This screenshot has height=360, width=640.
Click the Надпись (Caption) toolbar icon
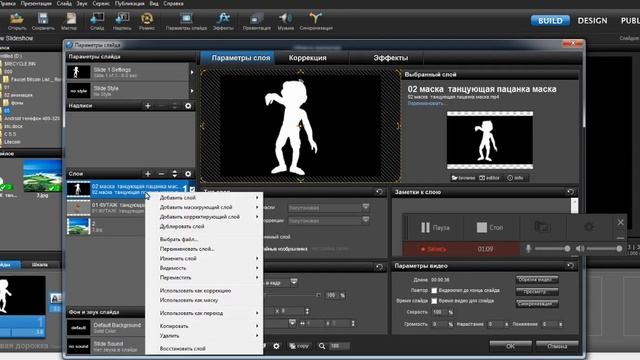click(x=122, y=21)
